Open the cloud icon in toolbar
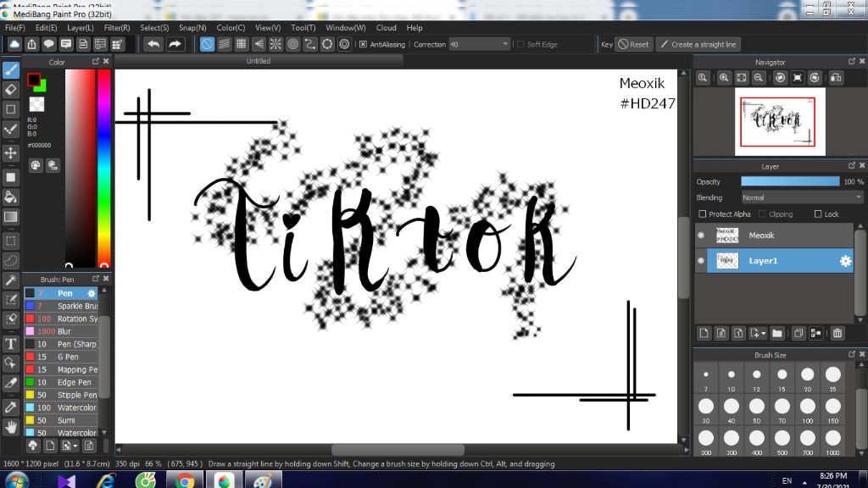Screen dimensions: 868x488 click(x=14, y=44)
